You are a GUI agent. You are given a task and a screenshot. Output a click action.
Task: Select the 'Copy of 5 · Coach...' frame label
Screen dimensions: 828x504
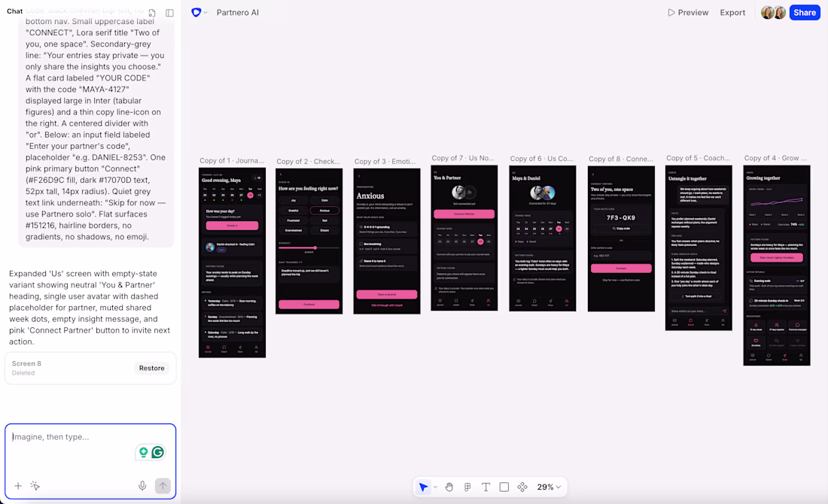[x=698, y=158]
